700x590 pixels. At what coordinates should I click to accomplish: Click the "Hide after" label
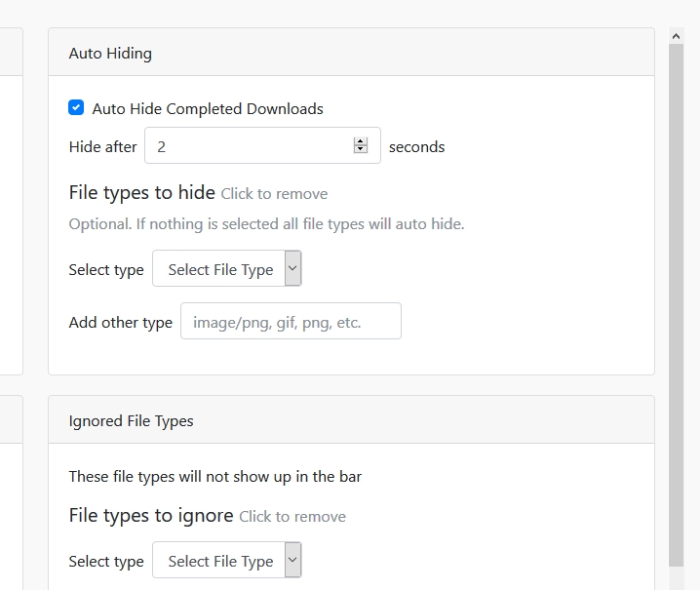coord(103,147)
